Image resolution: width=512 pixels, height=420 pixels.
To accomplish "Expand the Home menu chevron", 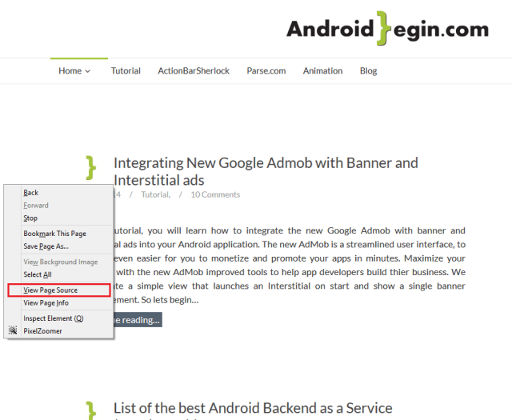I will pyautogui.click(x=87, y=71).
